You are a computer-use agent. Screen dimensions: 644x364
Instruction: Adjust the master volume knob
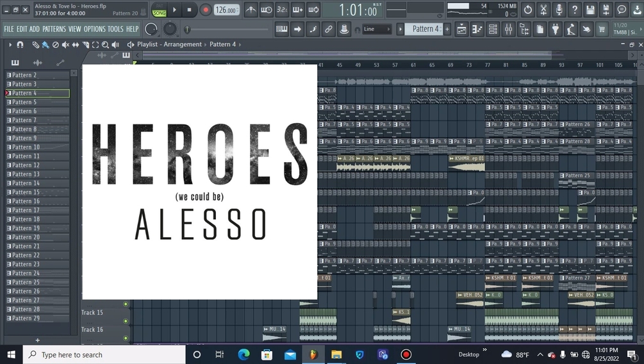tap(151, 29)
